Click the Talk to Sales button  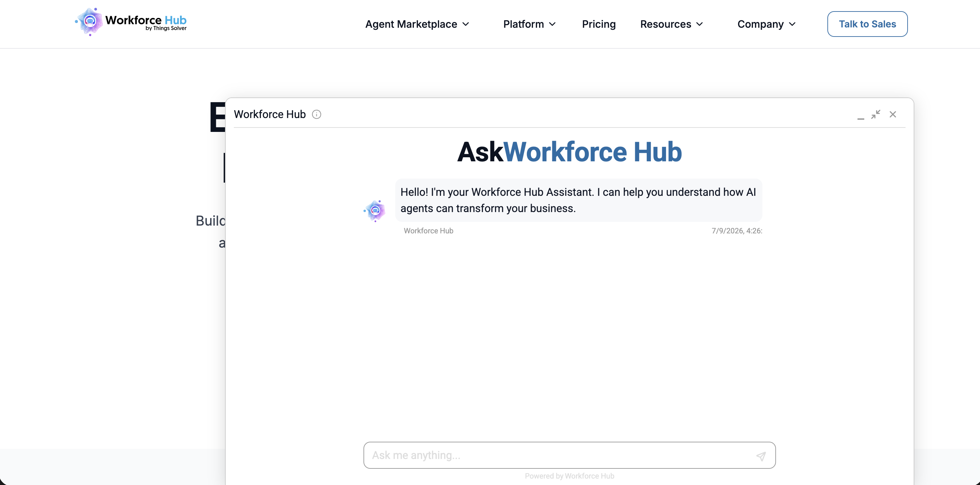coord(867,24)
